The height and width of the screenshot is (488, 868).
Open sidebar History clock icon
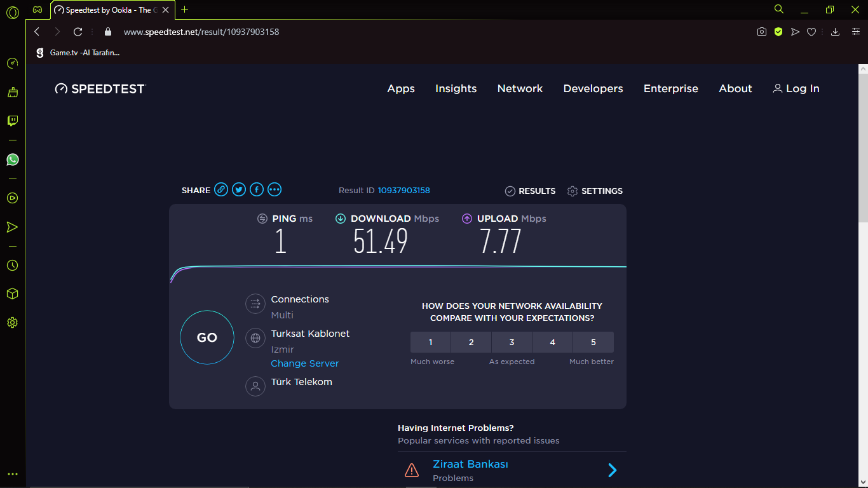tap(12, 266)
